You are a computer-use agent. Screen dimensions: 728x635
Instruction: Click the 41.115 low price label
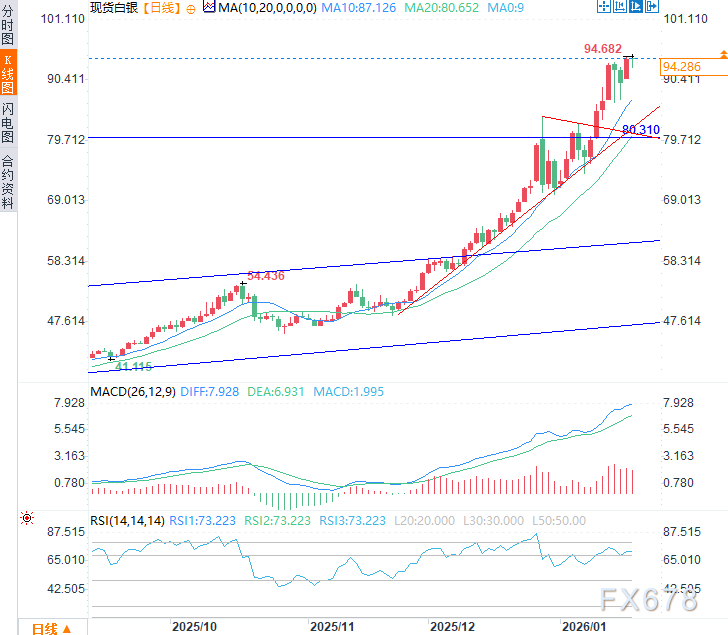coord(133,367)
